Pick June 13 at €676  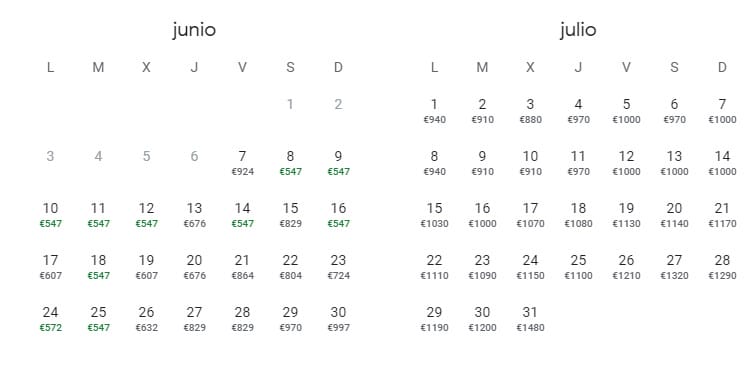click(x=194, y=215)
